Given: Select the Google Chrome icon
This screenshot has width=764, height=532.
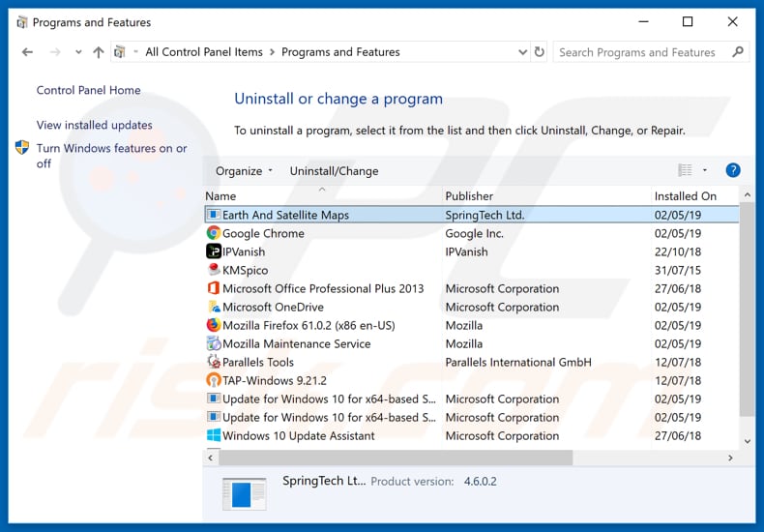Looking at the screenshot, I should click(214, 233).
